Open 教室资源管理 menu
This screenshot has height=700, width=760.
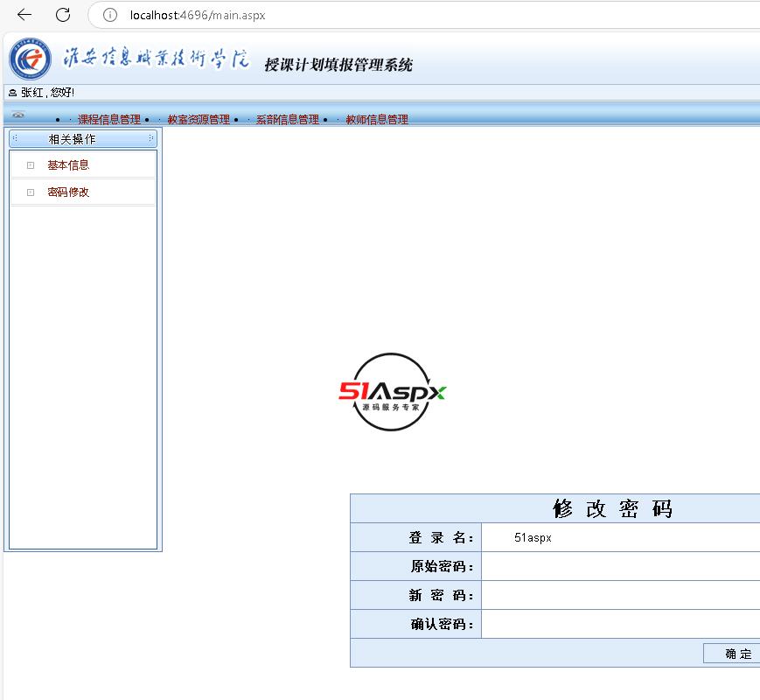(199, 119)
